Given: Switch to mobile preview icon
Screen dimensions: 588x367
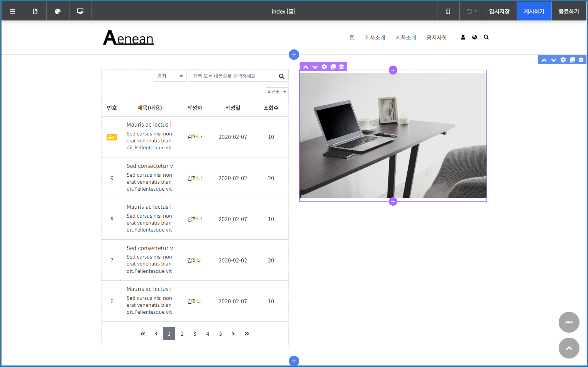Looking at the screenshot, I should [448, 12].
